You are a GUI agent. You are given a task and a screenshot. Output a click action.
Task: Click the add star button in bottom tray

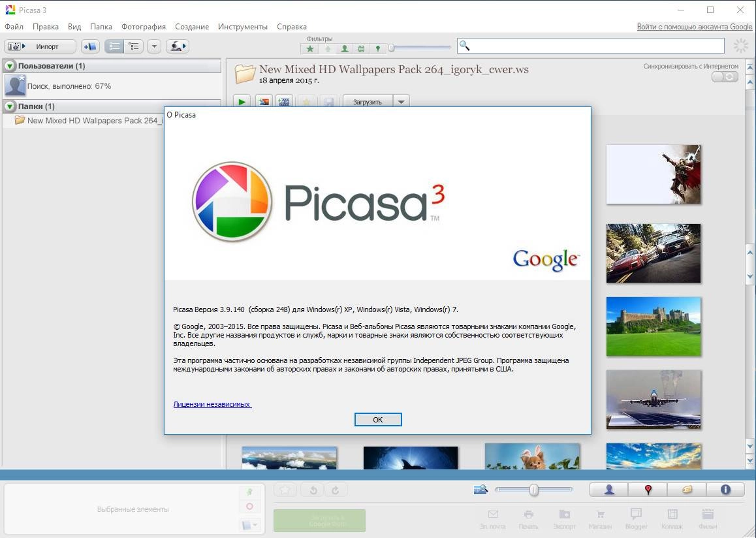(285, 490)
